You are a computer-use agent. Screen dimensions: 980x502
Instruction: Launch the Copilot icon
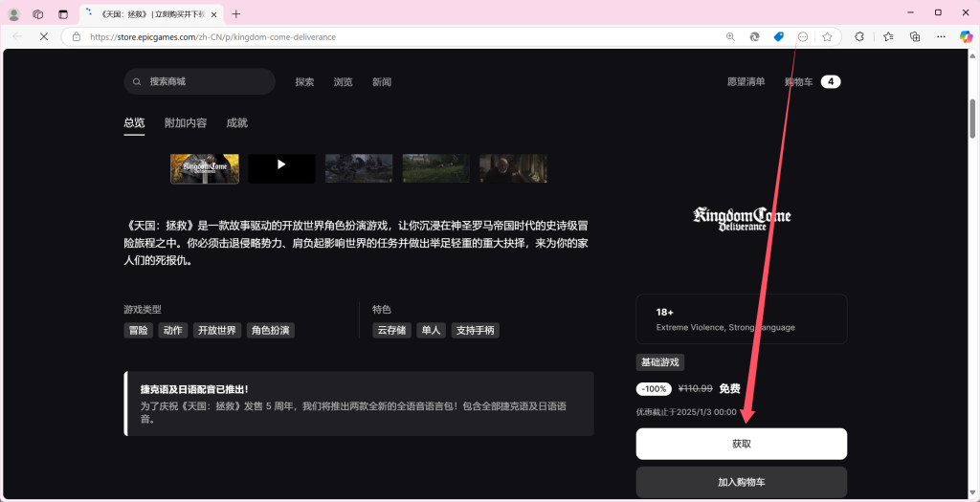coord(967,37)
